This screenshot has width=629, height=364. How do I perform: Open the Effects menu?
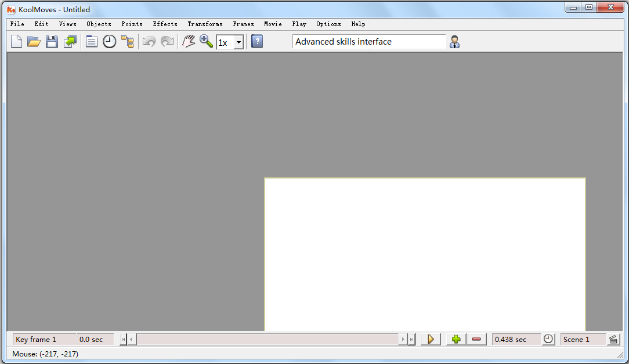pos(165,24)
